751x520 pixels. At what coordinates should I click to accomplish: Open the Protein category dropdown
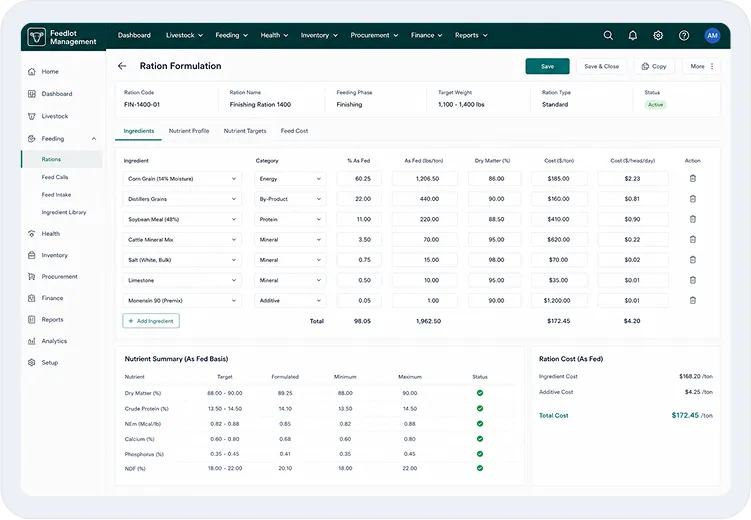pos(290,219)
